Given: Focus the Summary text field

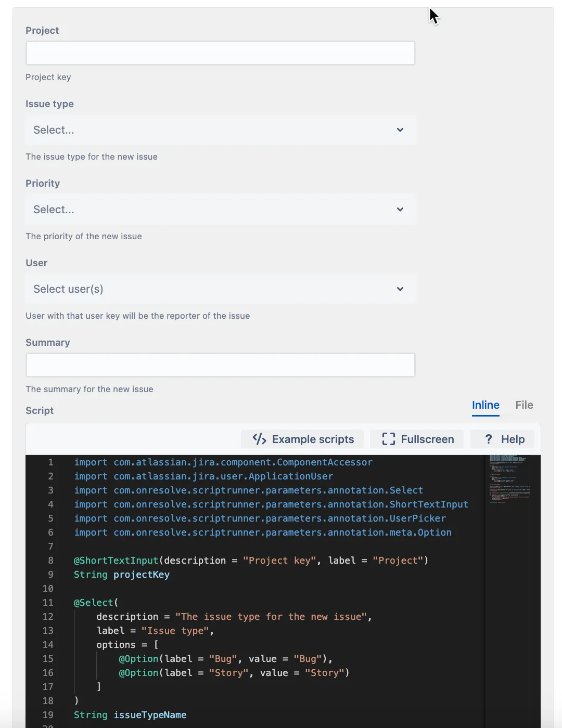Looking at the screenshot, I should [220, 365].
